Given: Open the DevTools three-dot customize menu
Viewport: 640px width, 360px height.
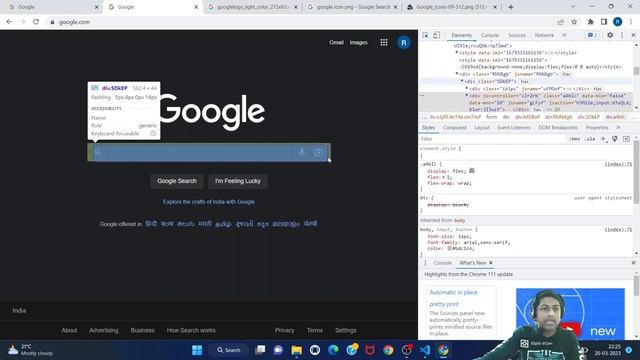Looking at the screenshot, I should tap(622, 36).
